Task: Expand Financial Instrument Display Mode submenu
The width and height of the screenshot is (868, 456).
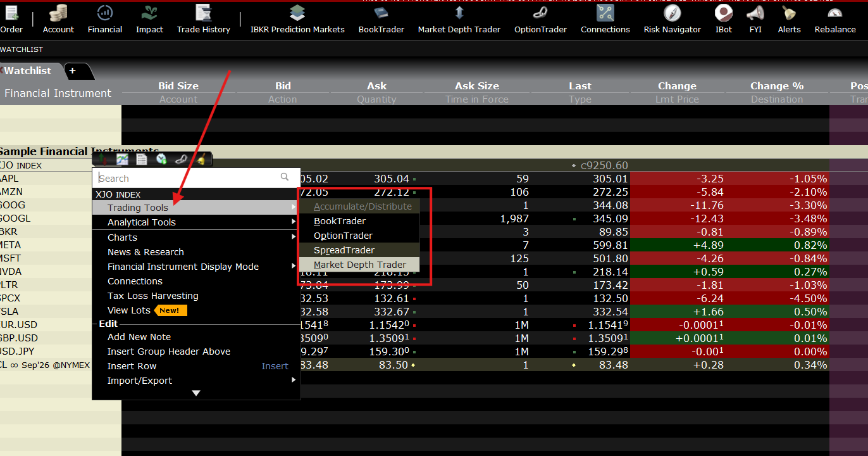Action: coord(195,267)
